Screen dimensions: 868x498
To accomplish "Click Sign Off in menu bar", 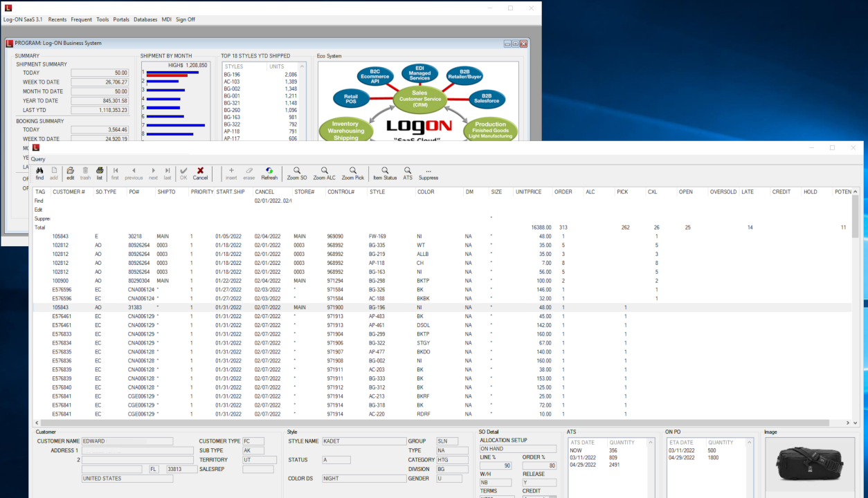I will (x=186, y=19).
